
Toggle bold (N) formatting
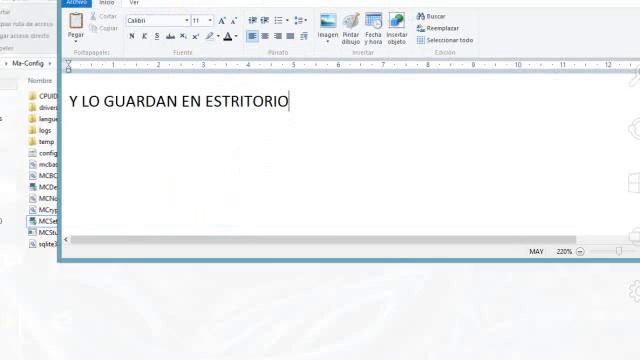pos(132,36)
